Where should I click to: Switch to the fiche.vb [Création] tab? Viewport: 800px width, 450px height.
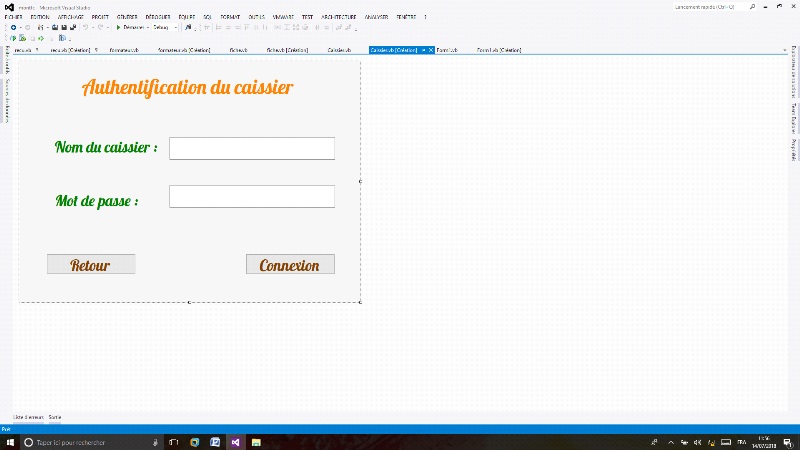287,49
